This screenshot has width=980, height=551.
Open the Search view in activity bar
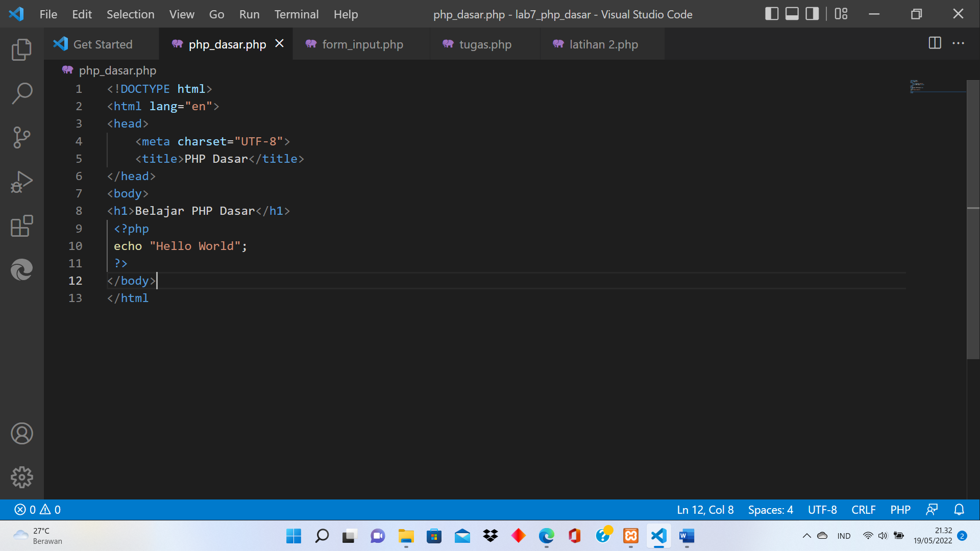[21, 93]
